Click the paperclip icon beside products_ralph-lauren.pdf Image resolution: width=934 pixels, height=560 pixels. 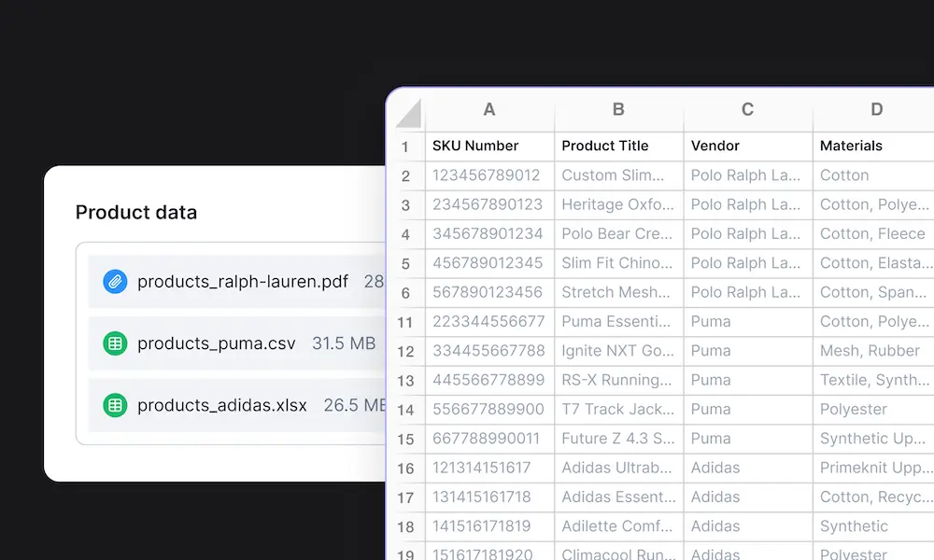click(x=115, y=282)
